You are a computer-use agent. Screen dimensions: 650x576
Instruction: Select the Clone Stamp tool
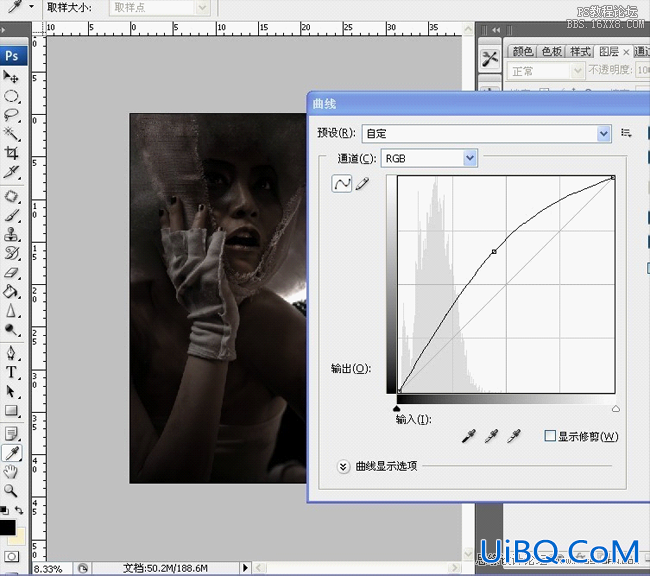11,234
